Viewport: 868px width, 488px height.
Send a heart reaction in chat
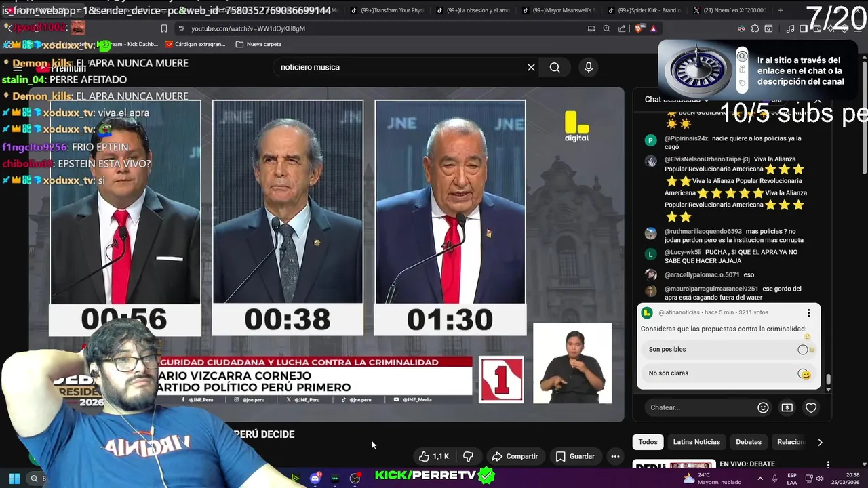point(811,407)
